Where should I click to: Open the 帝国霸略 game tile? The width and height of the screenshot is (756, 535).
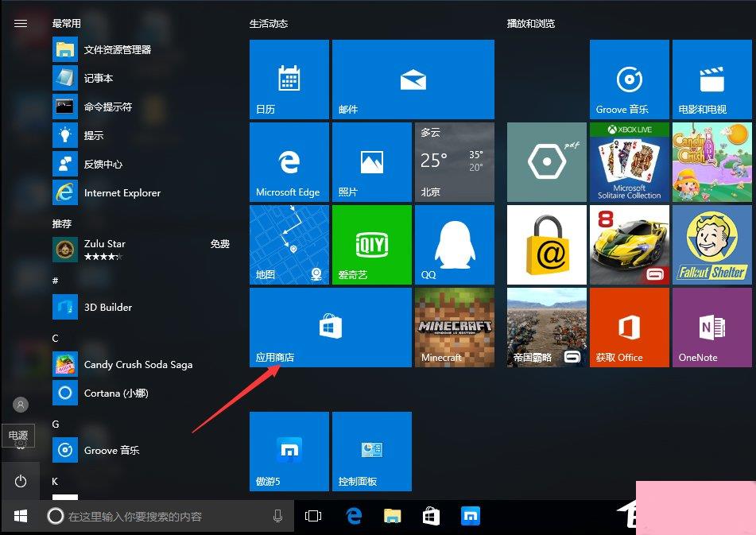pos(547,328)
